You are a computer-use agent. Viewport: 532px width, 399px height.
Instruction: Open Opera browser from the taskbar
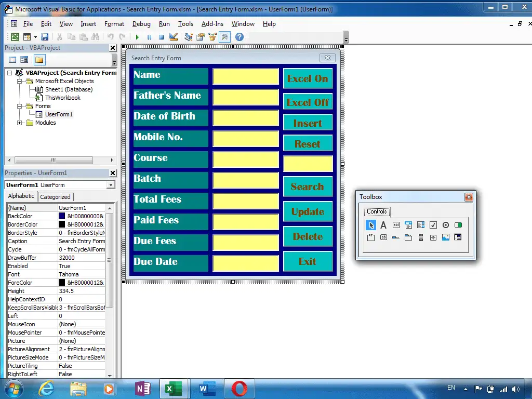click(239, 389)
